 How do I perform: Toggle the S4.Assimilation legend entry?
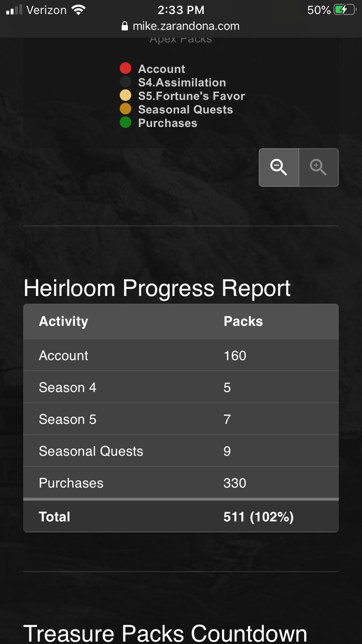pyautogui.click(x=181, y=83)
